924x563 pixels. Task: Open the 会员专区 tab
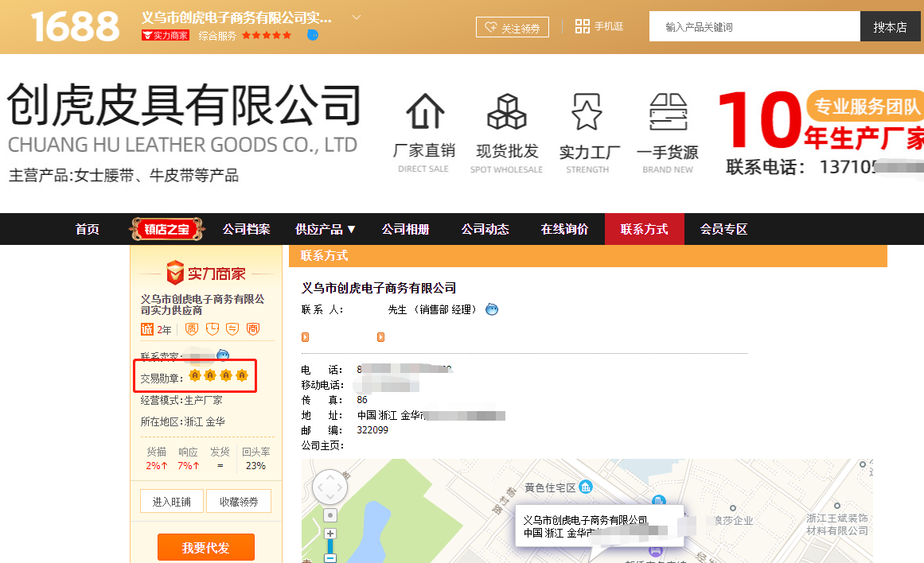(x=723, y=229)
